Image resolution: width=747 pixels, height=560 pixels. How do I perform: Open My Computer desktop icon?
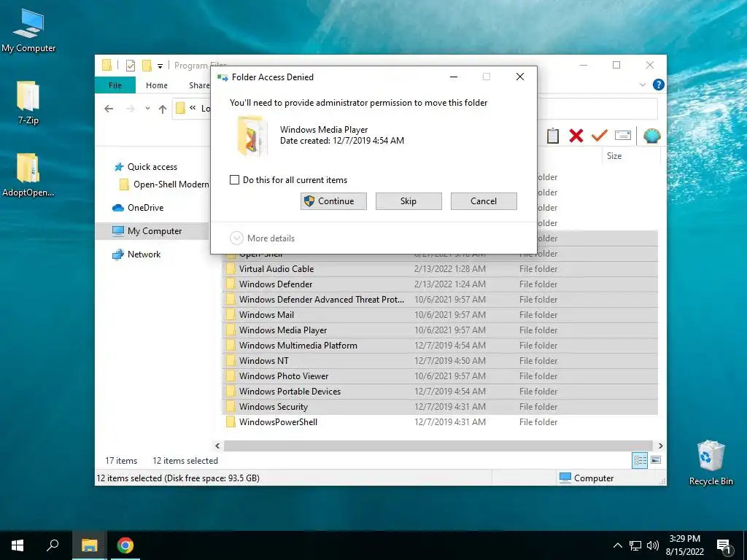click(x=28, y=31)
